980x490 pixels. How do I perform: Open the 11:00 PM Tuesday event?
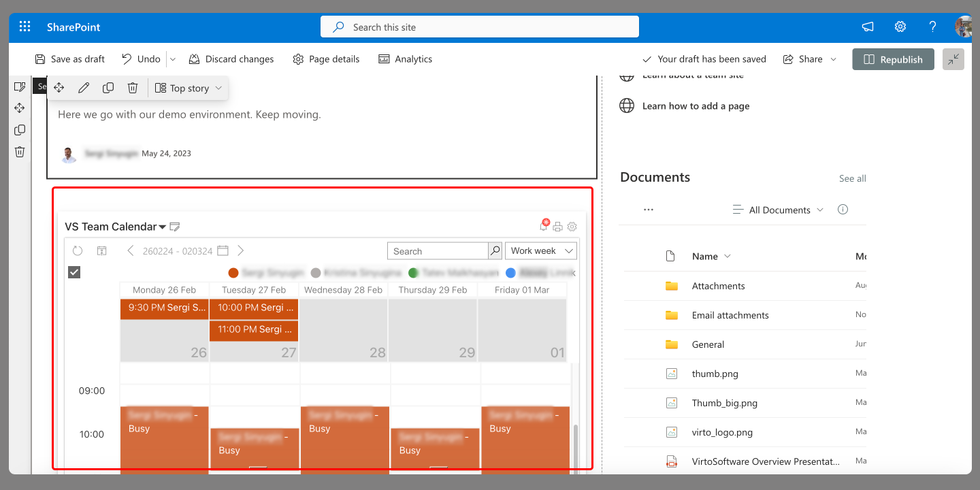coord(255,329)
